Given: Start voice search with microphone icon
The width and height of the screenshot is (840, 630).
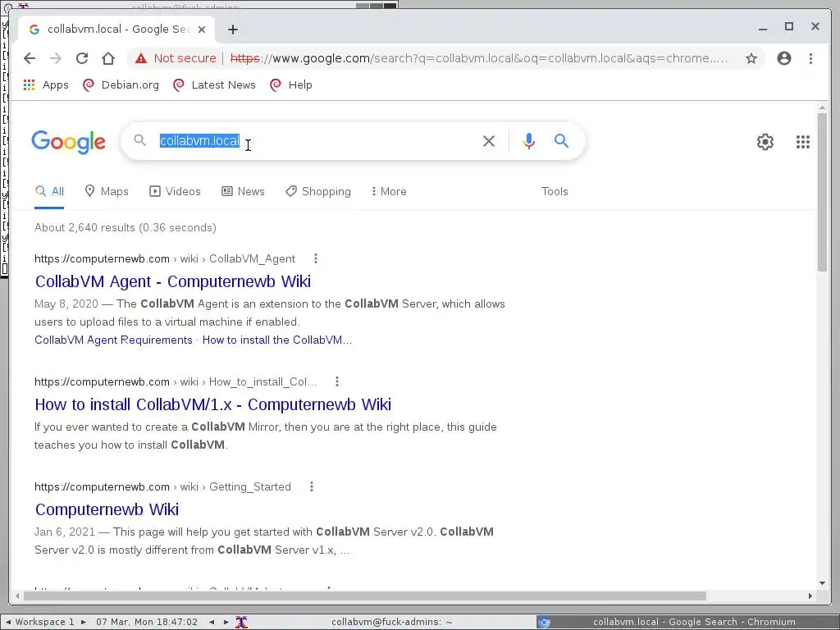Looking at the screenshot, I should [529, 141].
